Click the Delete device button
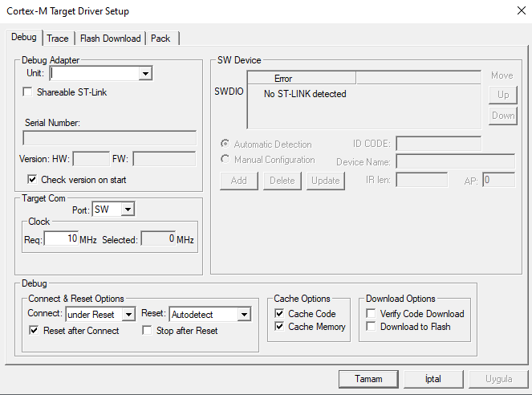Viewport: 532px width, 395px height. coord(282,181)
